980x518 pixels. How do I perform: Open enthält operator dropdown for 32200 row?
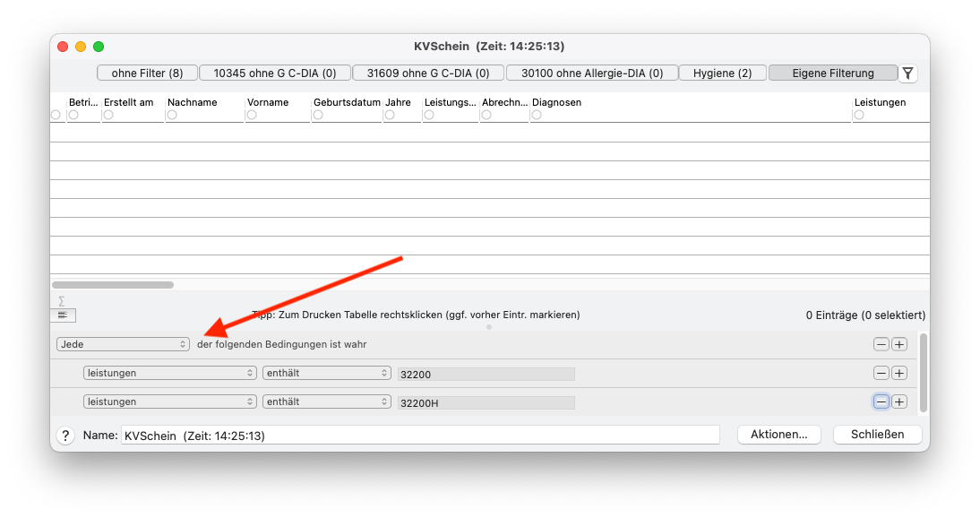click(x=327, y=373)
